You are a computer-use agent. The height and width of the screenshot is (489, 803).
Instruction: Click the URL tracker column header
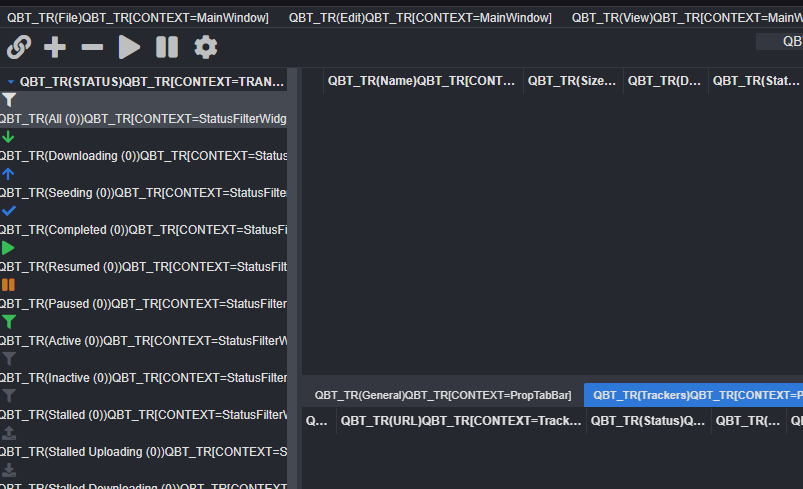coord(461,421)
